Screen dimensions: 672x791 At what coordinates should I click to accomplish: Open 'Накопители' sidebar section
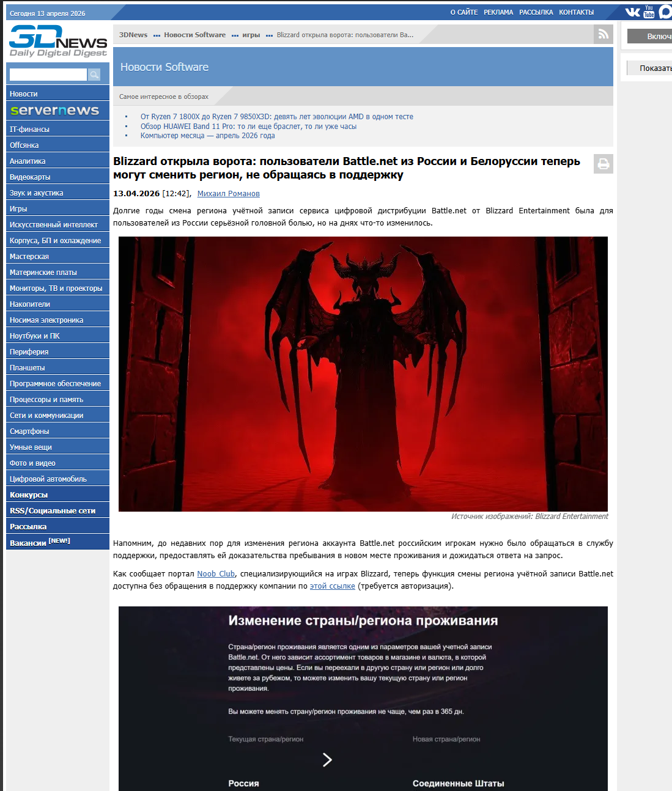click(57, 304)
